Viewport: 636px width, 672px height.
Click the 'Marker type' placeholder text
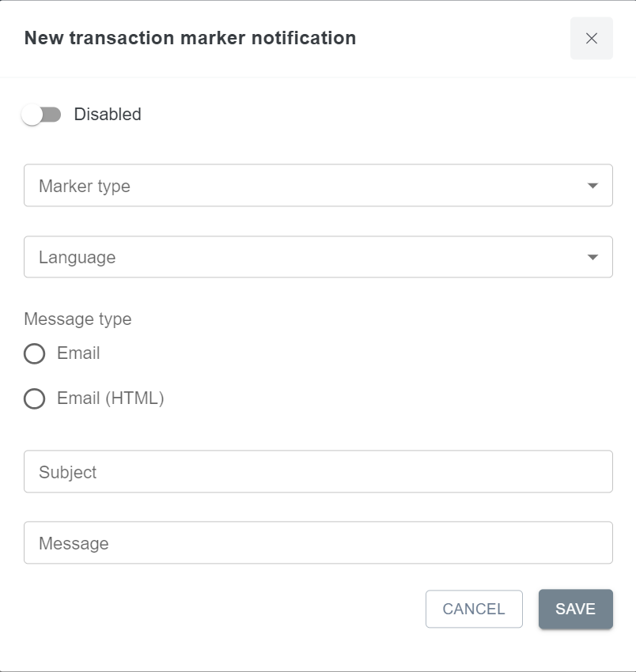(85, 187)
